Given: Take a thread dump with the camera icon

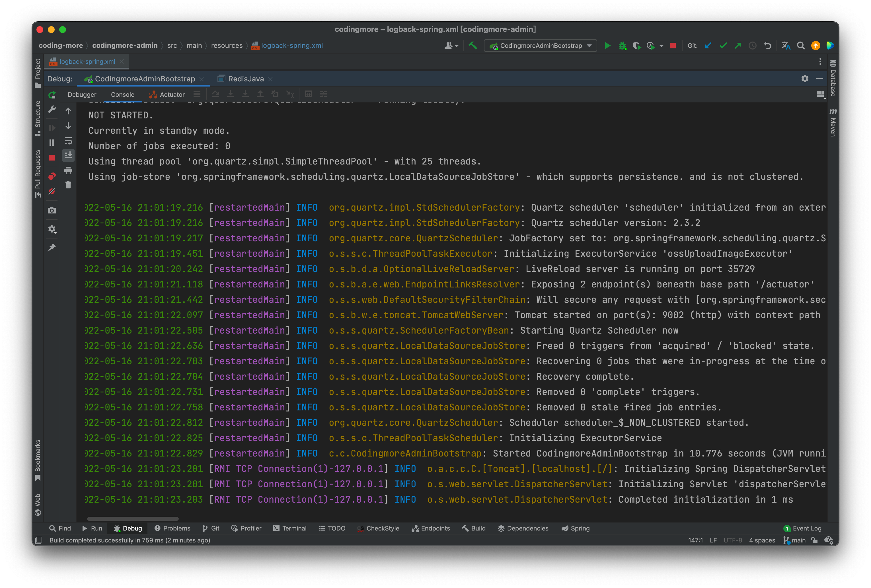Looking at the screenshot, I should click(52, 210).
